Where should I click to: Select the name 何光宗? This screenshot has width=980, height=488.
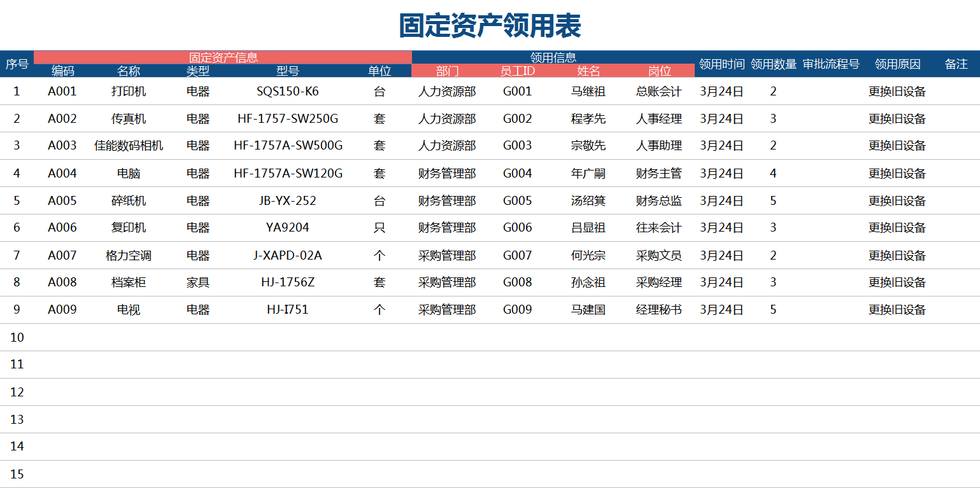(588, 255)
